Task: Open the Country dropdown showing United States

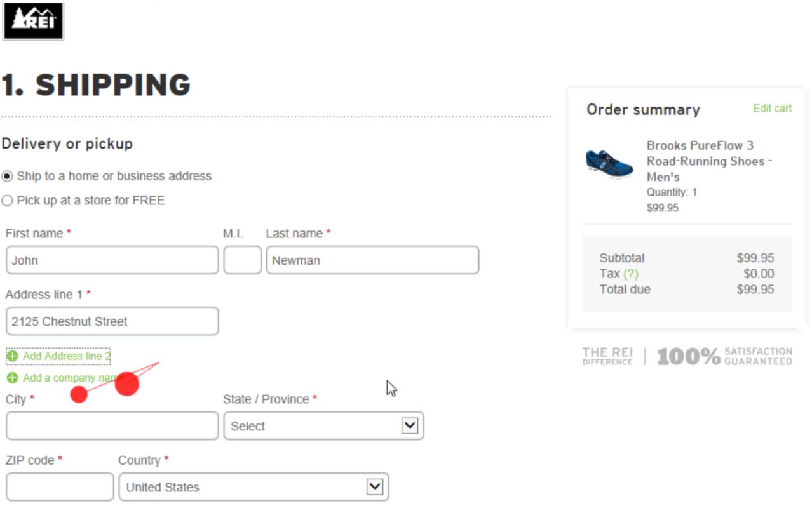Action: click(254, 487)
